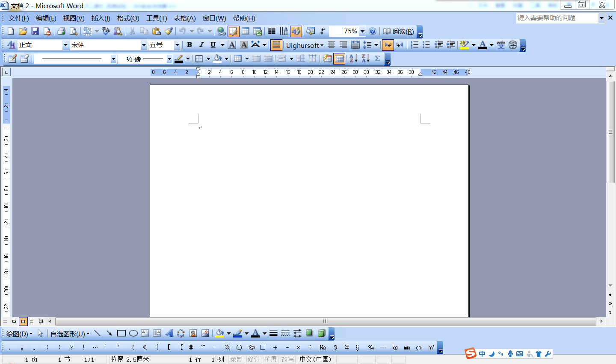
Task: Expand the highlight color dropdown arrow
Action: point(474,45)
